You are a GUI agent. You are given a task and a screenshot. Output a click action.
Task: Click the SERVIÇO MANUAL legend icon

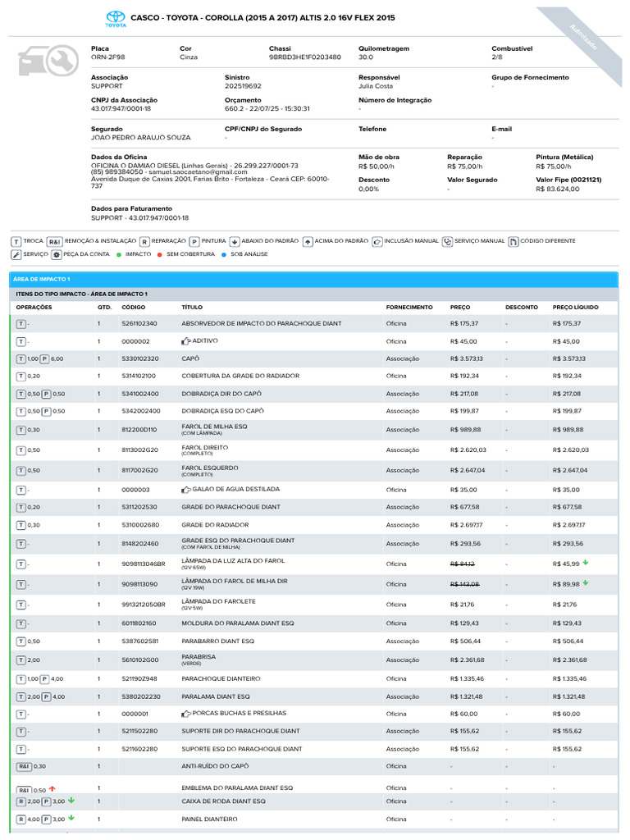[x=447, y=242]
